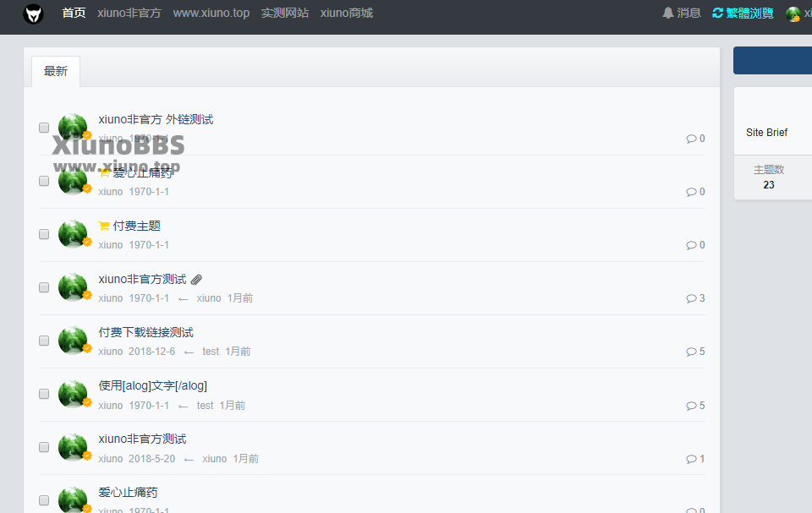
Task: Click the Site Brief heading
Action: (766, 133)
